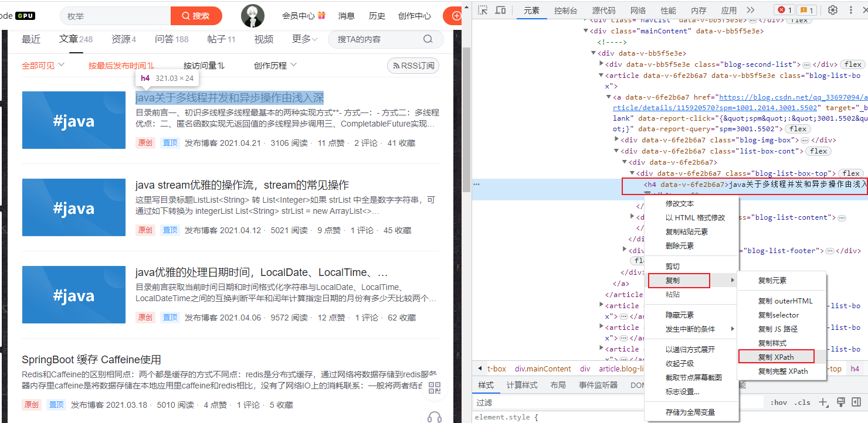
Task: Click the magnifier in the 搜TA的内容 box
Action: point(428,39)
